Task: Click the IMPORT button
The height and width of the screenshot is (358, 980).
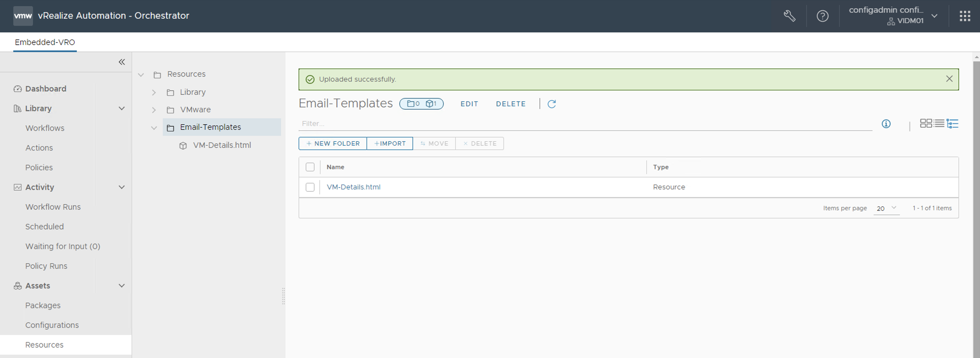Action: tap(389, 144)
